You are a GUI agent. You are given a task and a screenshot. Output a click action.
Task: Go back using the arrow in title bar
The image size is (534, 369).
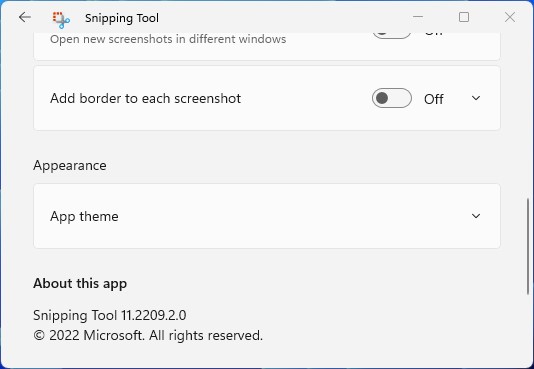tap(25, 17)
